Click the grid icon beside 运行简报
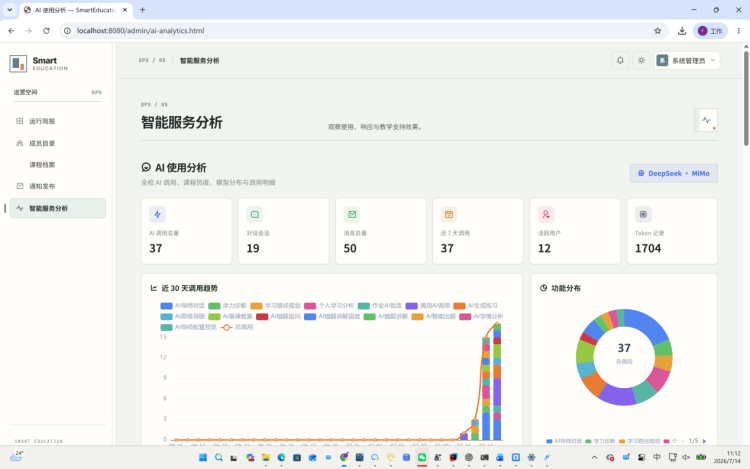 pyautogui.click(x=20, y=121)
